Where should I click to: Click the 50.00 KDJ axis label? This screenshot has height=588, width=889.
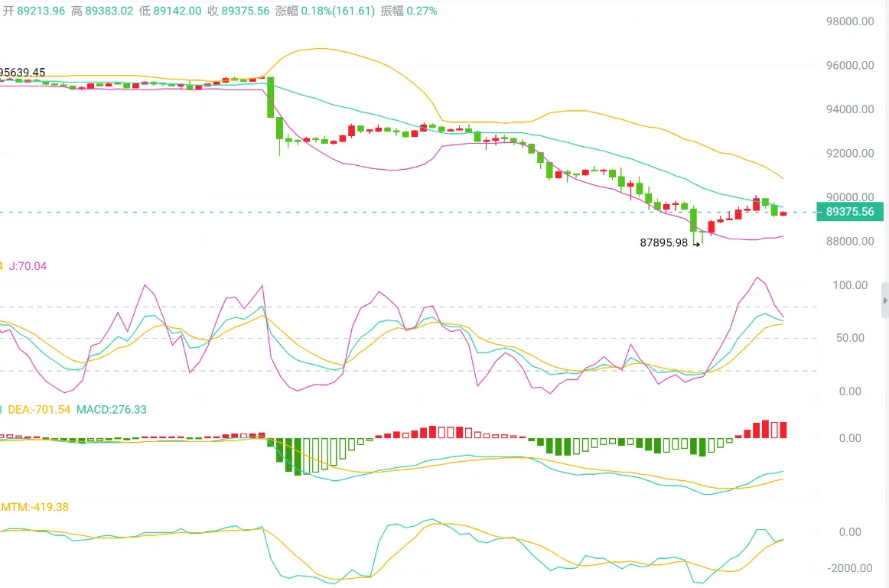coord(850,338)
